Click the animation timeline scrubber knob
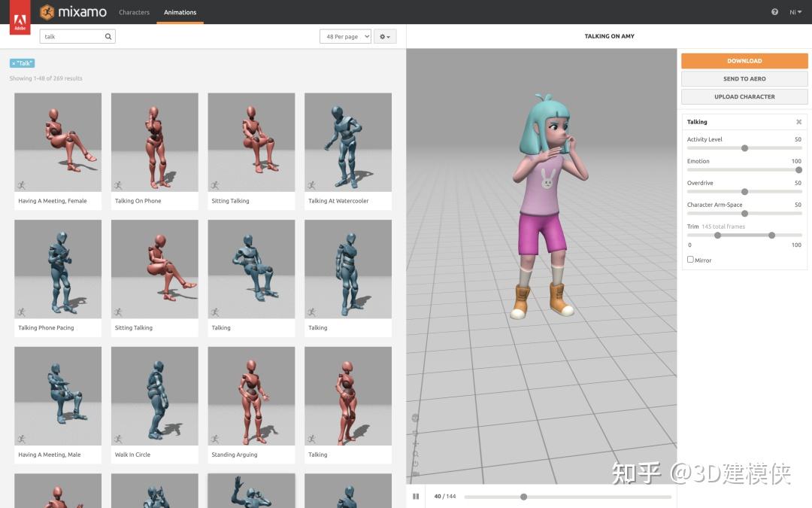This screenshot has width=812, height=508. click(523, 497)
